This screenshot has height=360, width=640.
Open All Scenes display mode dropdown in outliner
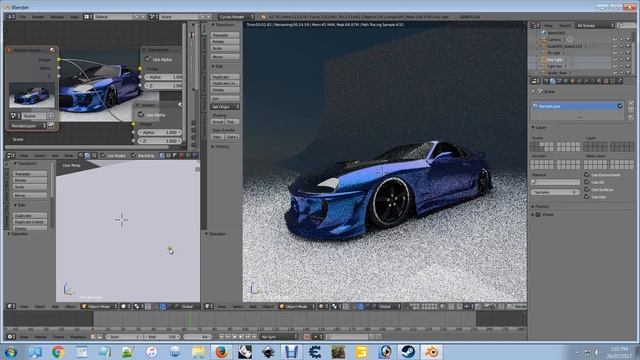594,25
